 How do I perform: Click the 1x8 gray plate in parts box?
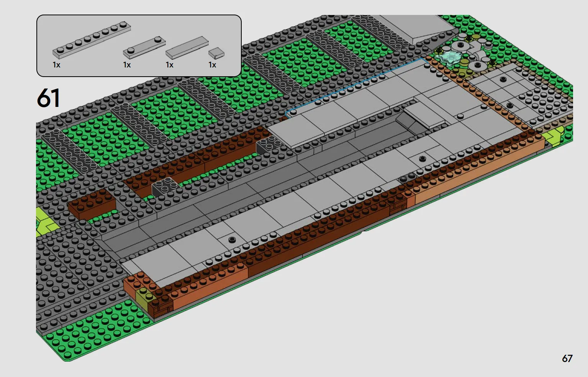[92, 40]
